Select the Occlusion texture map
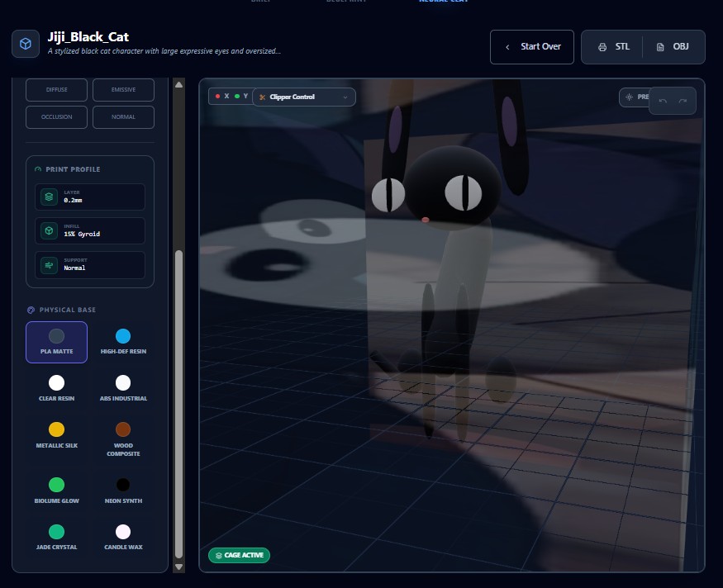 coord(56,117)
